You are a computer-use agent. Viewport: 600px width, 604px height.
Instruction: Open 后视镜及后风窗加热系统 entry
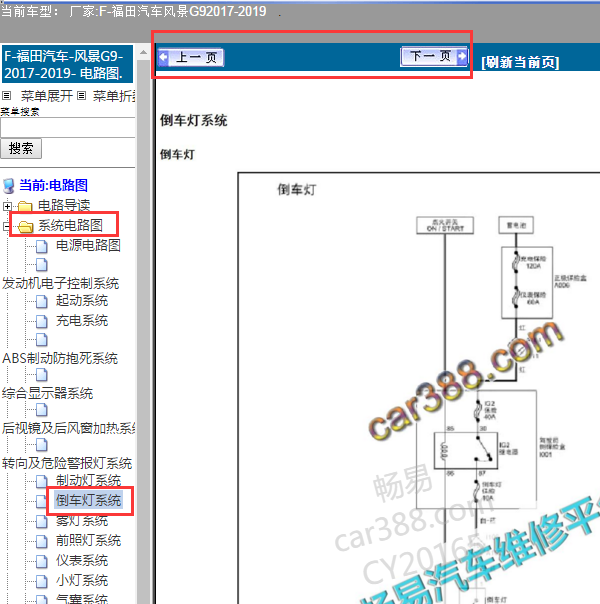point(69,428)
